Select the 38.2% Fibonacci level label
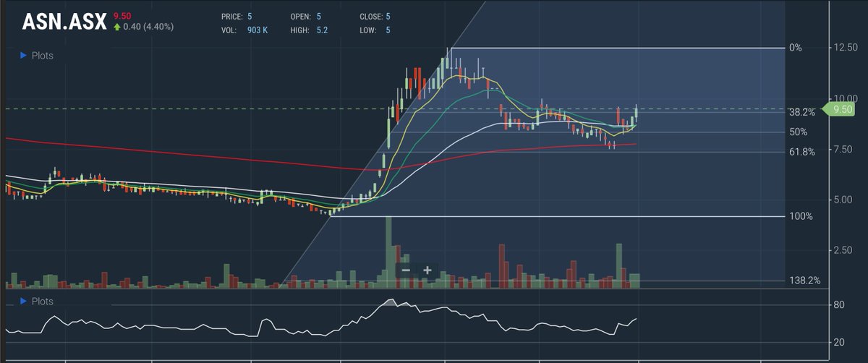The image size is (868, 363). [x=802, y=113]
